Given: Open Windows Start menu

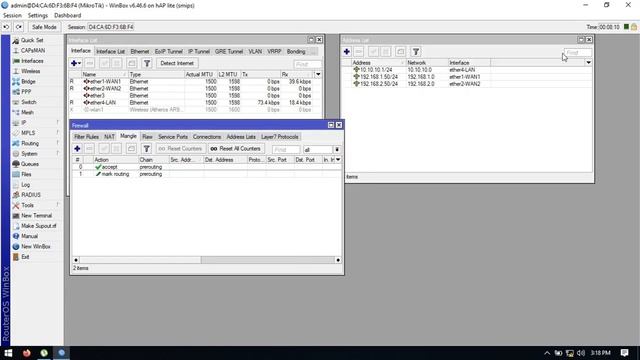Looking at the screenshot, I should coord(8,353).
